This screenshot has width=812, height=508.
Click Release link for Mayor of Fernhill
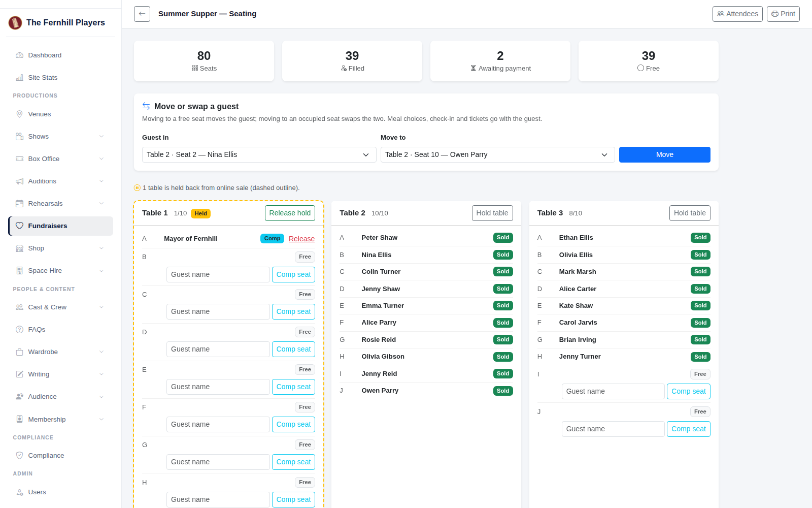tap(301, 239)
